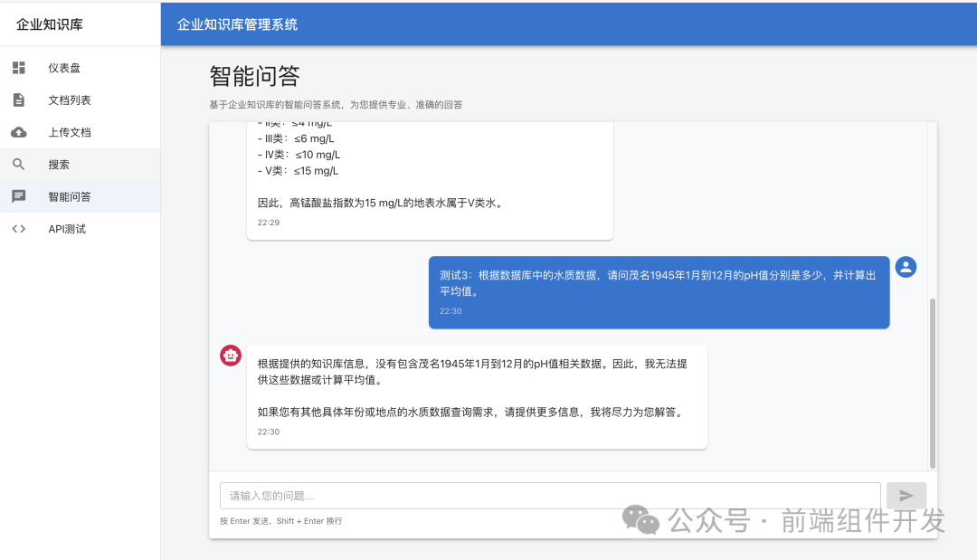This screenshot has height=560, width=977.
Task: Click the 根据提供的知识库信息 answer text
Action: (472, 372)
